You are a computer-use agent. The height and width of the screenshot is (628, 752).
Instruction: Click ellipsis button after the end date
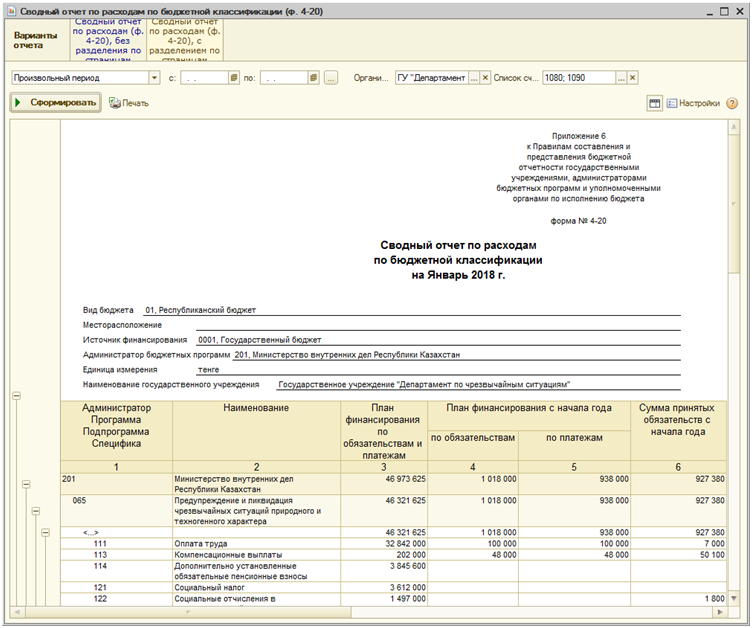331,78
